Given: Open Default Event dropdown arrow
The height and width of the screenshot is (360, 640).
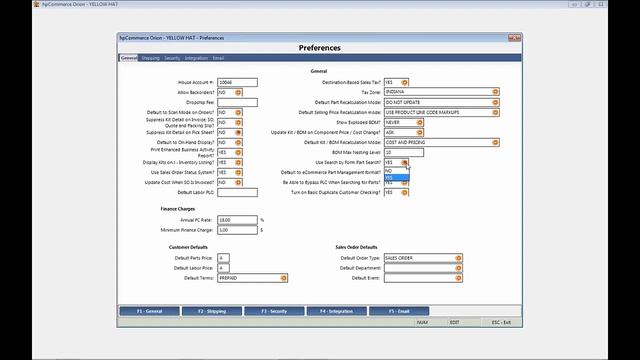Looking at the screenshot, I should 458,278.
